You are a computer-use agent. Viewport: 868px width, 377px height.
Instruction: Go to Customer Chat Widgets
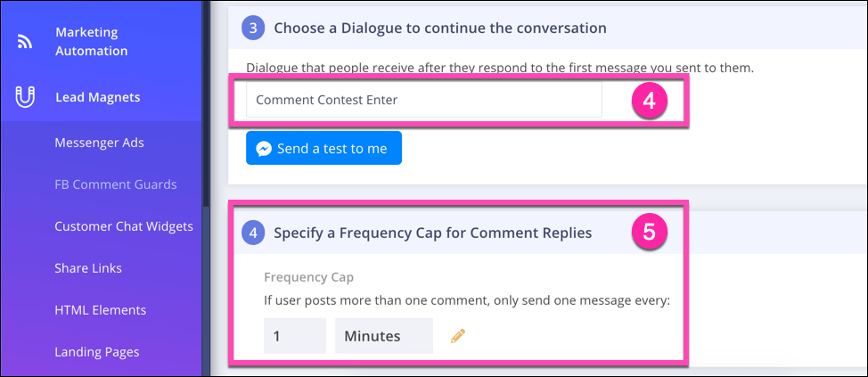point(124,226)
